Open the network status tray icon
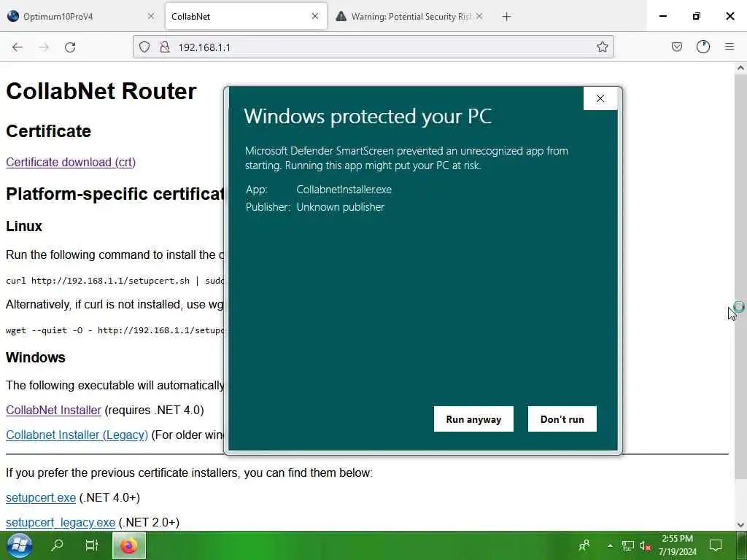Screen dimensions: 747x560 coord(628,545)
